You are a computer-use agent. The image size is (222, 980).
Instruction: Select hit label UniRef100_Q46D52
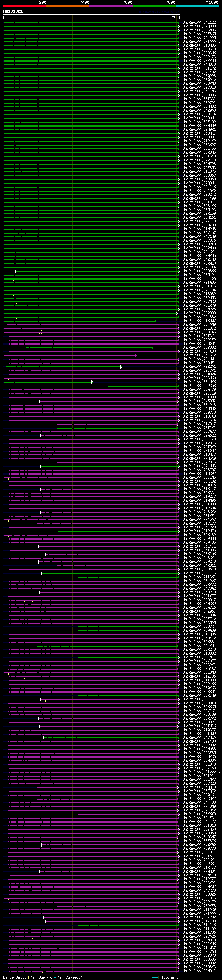tap(199, 401)
